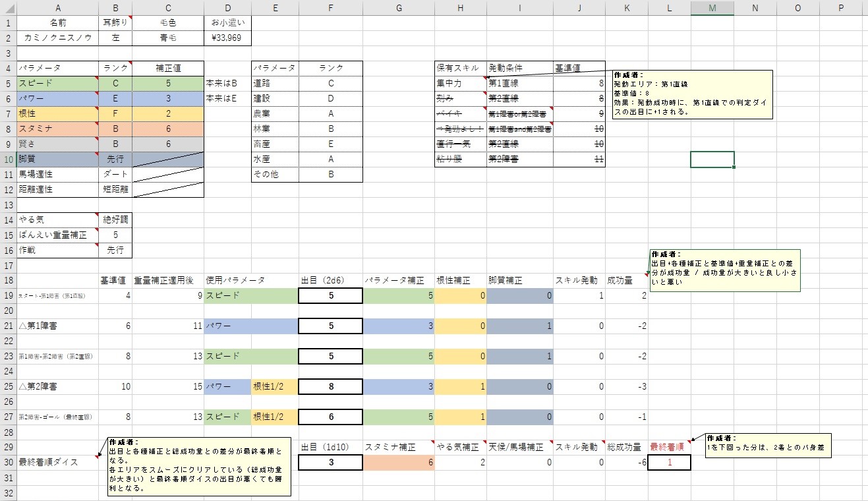This screenshot has width=868, height=501.
Task: Select the 根性1/2 cell in row 25
Action: (x=275, y=387)
